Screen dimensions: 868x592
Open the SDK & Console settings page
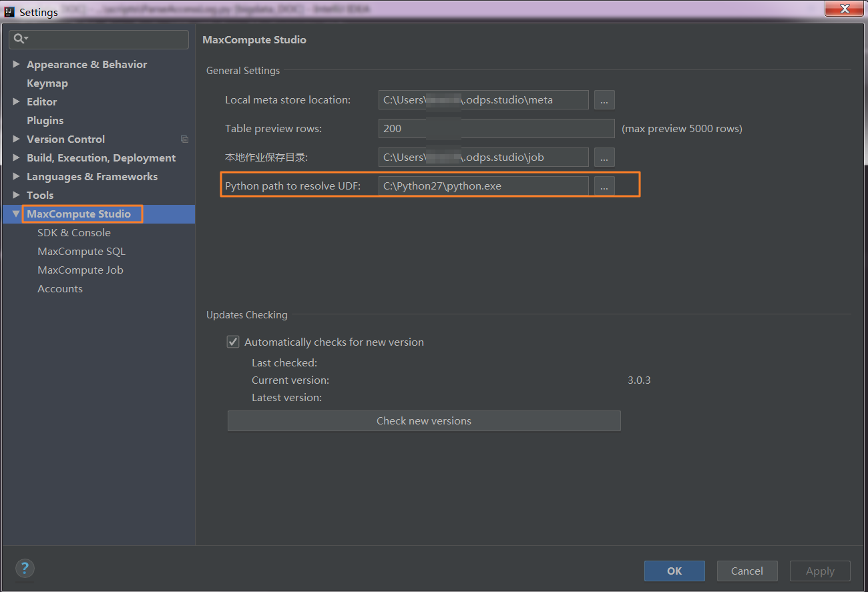(x=74, y=232)
